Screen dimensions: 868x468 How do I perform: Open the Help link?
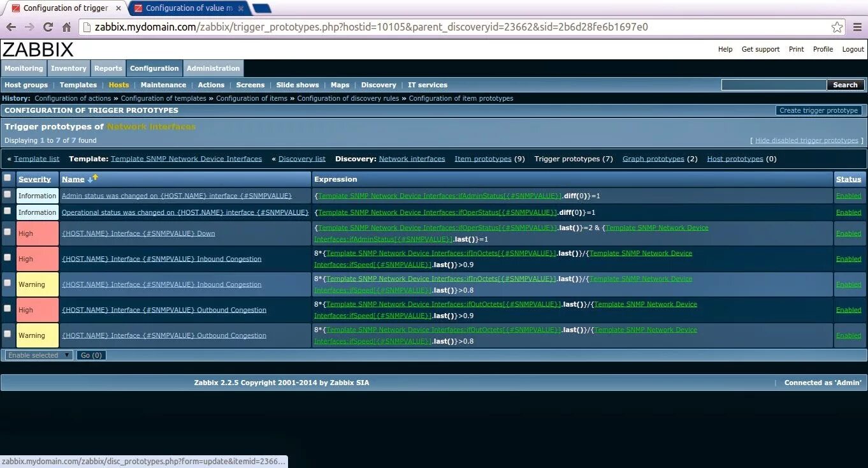pyautogui.click(x=725, y=49)
